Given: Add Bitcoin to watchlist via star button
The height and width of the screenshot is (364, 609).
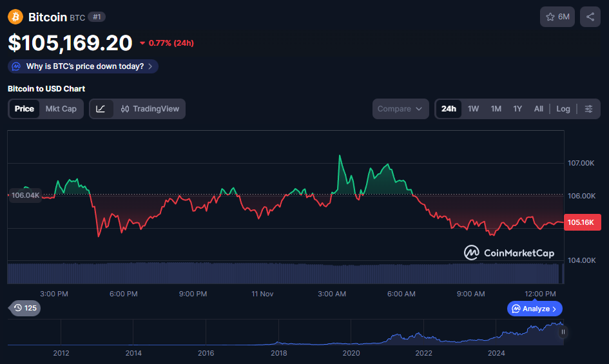Looking at the screenshot, I should [557, 17].
